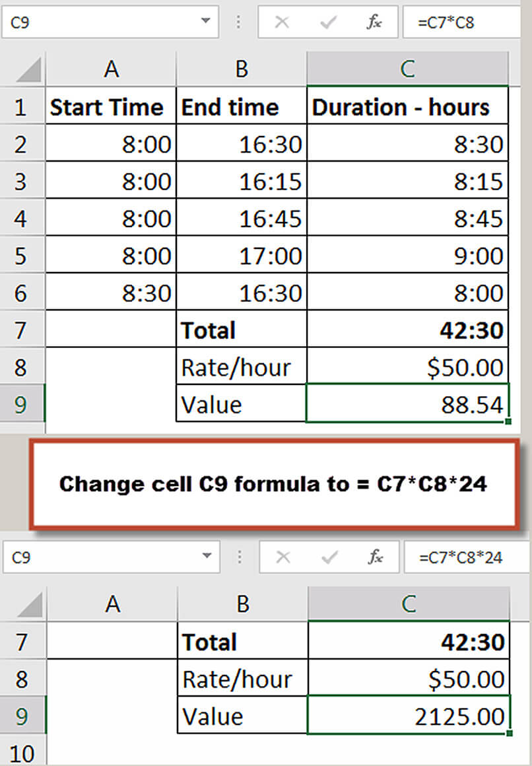Click the bottom formula bar showing =C7*C8*24
The width and height of the screenshot is (532, 766).
tap(467, 557)
